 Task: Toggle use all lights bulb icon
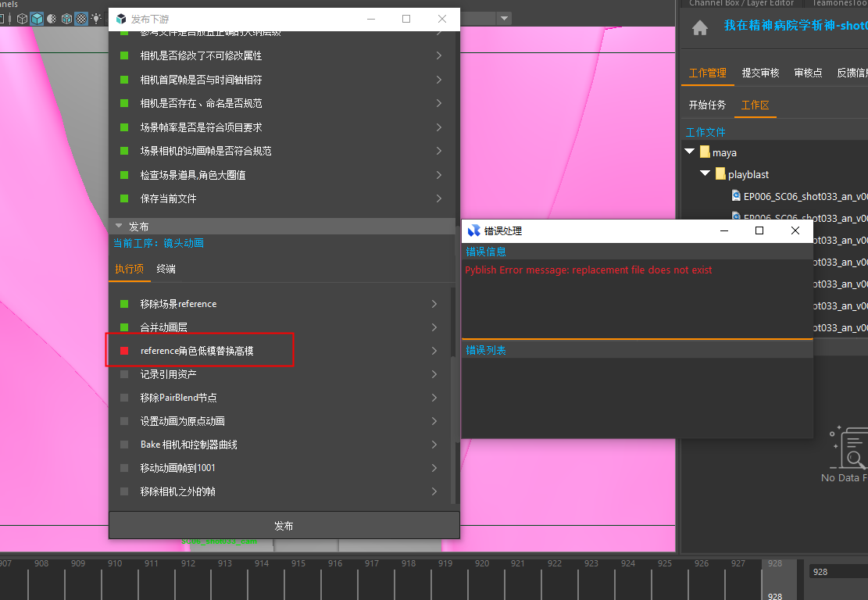tap(96, 18)
